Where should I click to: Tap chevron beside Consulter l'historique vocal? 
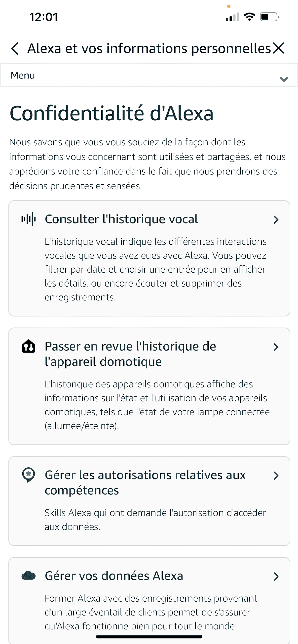click(x=276, y=220)
